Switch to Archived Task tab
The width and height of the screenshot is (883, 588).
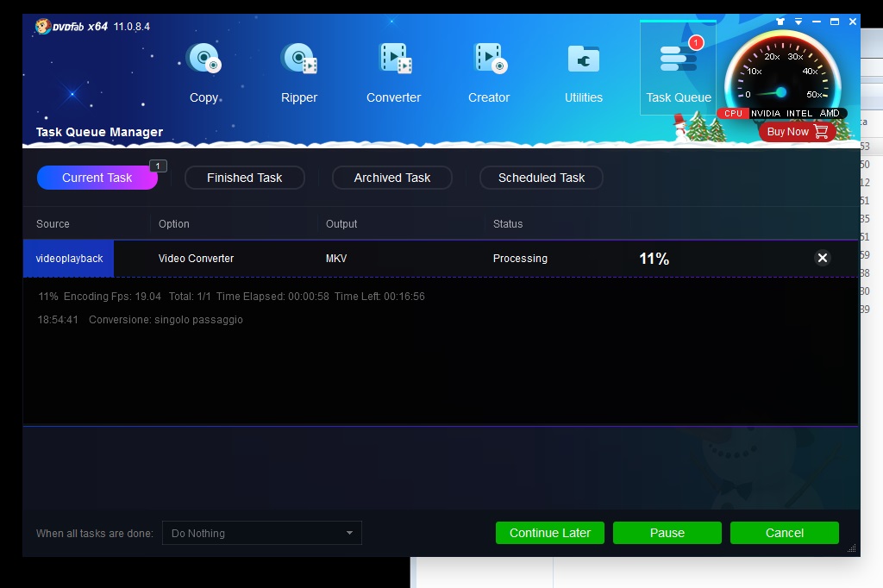tap(392, 178)
